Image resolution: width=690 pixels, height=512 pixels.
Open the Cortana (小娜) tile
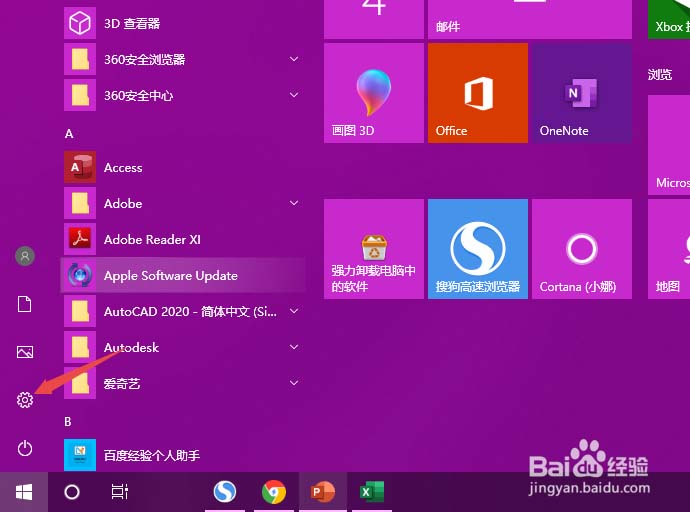(x=582, y=249)
